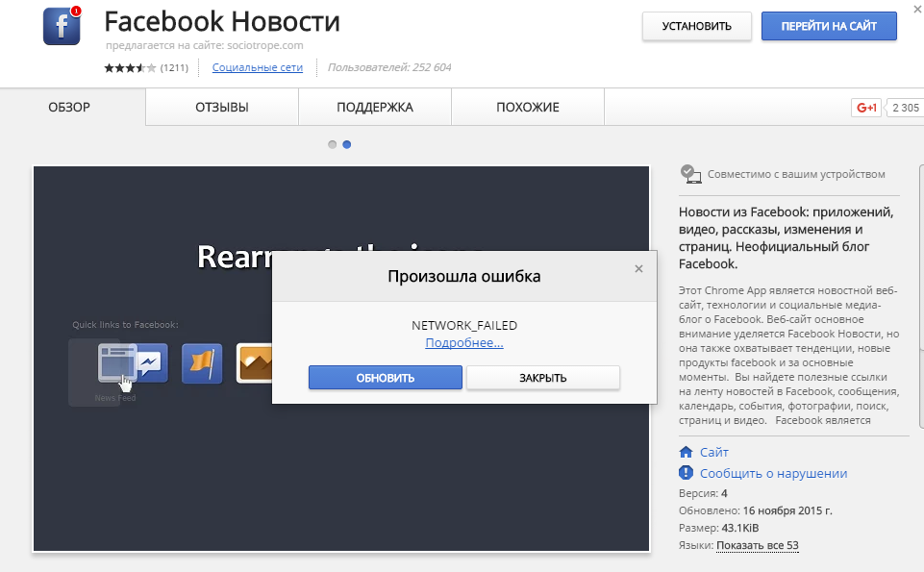924x572 pixels.
Task: Open the ОБЗОР tab
Action: [x=69, y=108]
